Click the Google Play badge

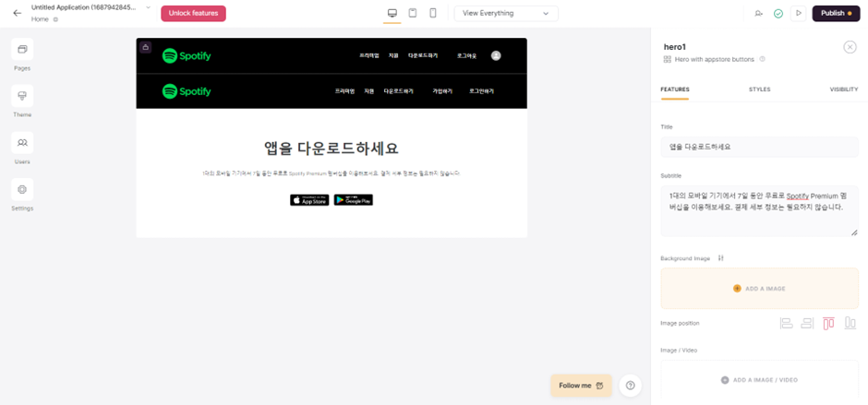[353, 200]
